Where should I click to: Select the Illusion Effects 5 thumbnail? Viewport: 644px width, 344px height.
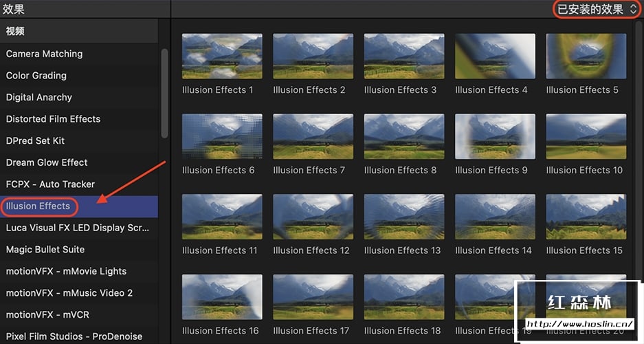coord(586,56)
